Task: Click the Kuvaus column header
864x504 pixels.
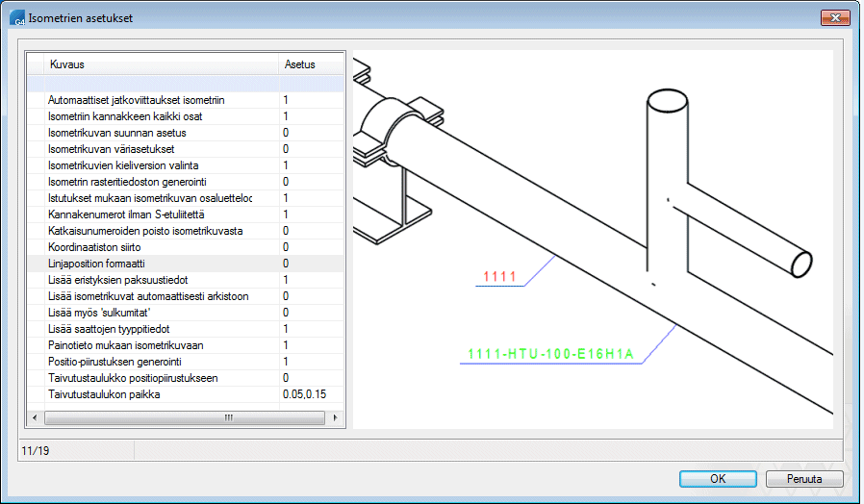Action: [67, 64]
